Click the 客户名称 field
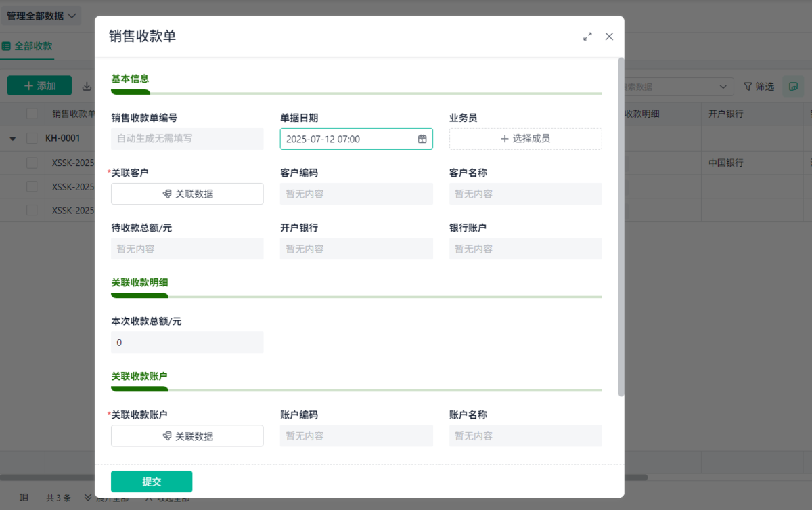Image resolution: width=812 pixels, height=510 pixels. click(526, 194)
